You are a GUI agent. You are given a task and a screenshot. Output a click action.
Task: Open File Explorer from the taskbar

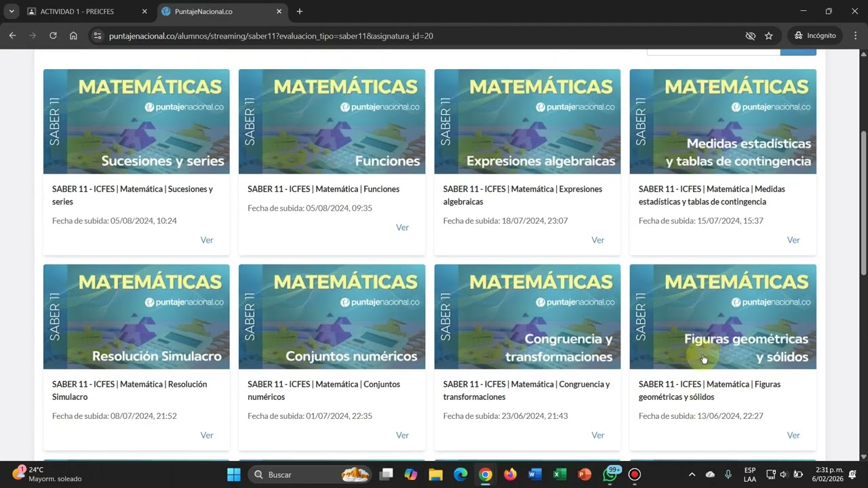click(x=435, y=474)
